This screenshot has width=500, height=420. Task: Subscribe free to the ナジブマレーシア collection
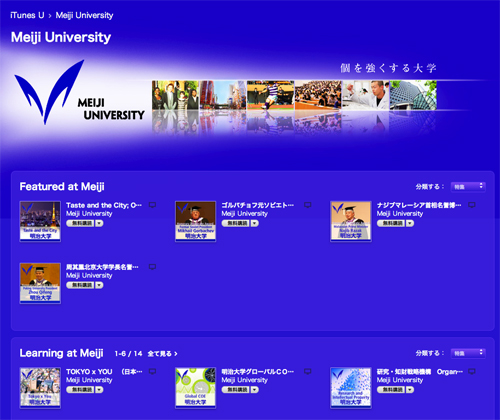coord(391,223)
